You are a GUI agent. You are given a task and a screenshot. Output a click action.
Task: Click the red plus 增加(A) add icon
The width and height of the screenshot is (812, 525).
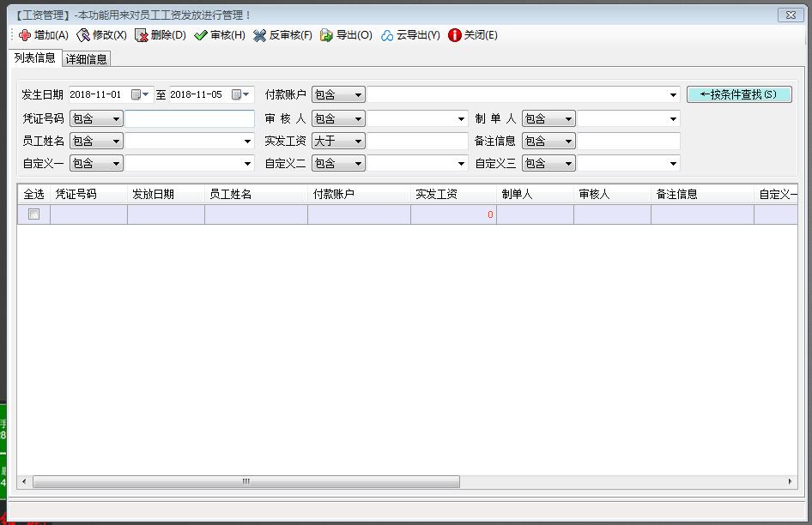tap(25, 35)
